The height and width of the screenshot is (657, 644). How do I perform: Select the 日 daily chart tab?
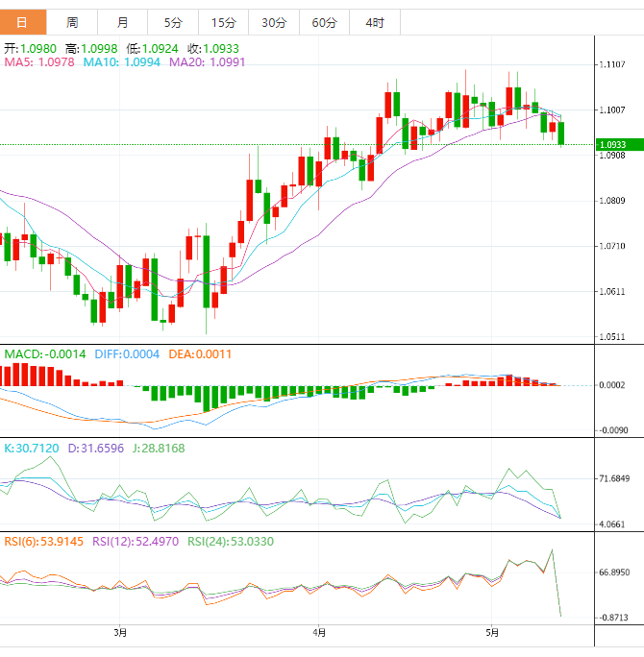pos(22,22)
